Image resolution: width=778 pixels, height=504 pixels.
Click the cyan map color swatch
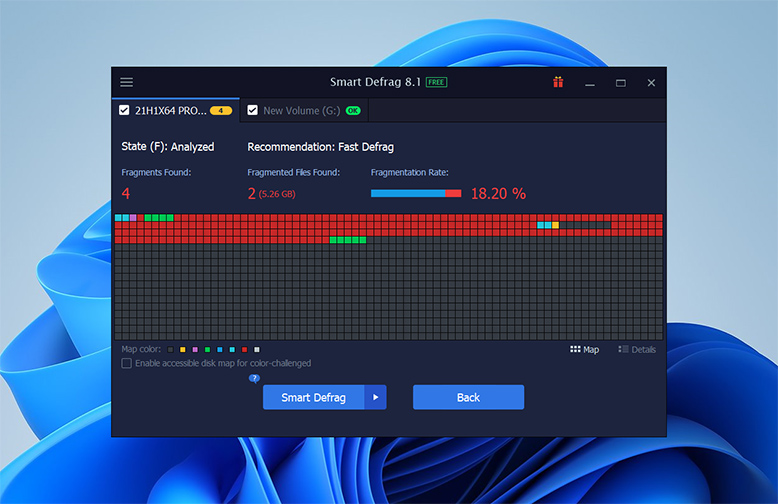click(x=232, y=350)
